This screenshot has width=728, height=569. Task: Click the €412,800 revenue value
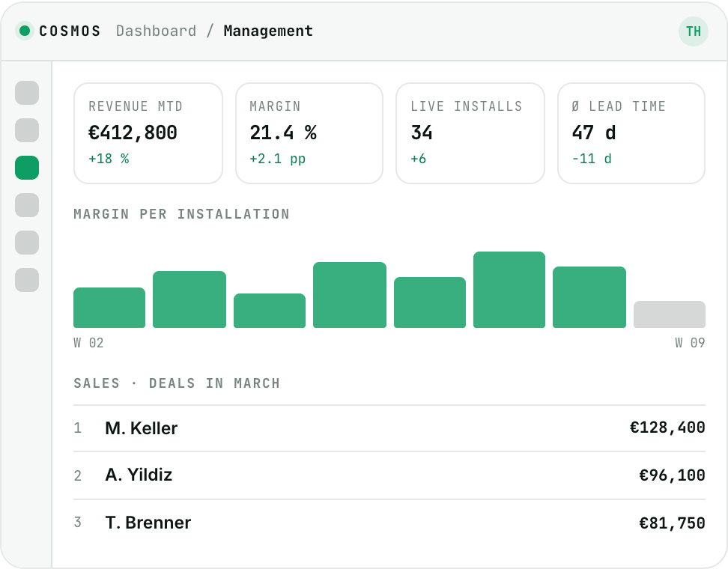click(133, 133)
